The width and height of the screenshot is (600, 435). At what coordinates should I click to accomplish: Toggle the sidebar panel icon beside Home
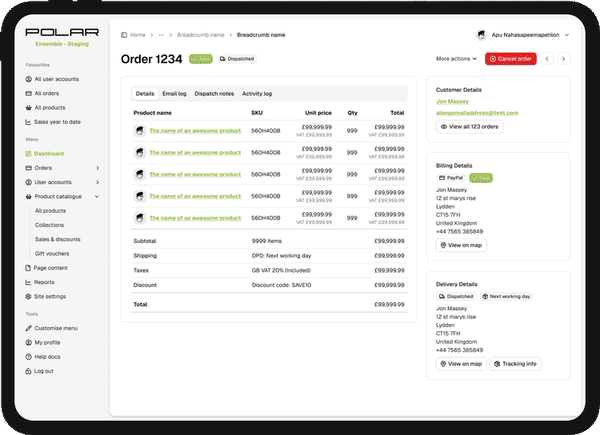click(x=124, y=35)
